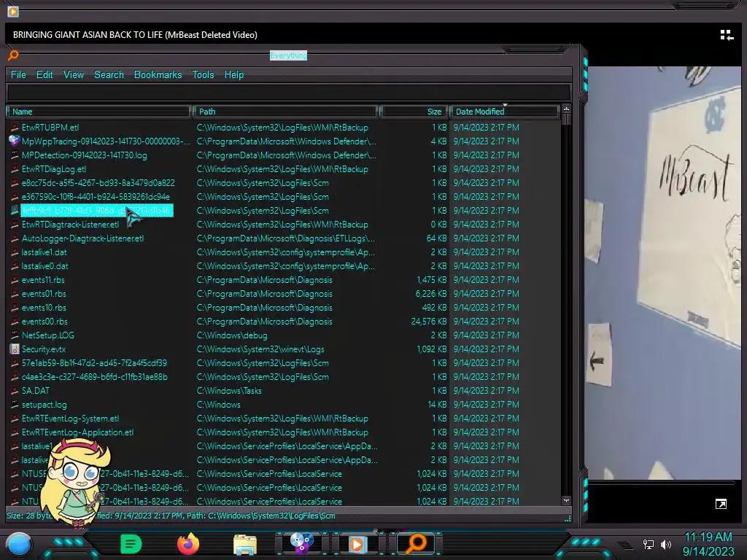This screenshot has width=747, height=560.
Task: Select the EtwRTEventLog-System.etl file
Action: [x=70, y=418]
